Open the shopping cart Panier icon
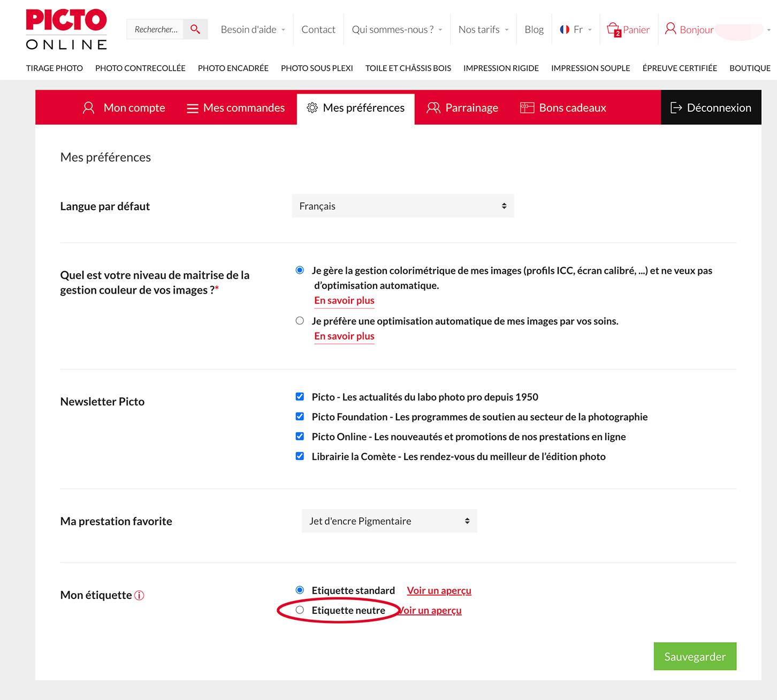The image size is (777, 700). tap(613, 29)
